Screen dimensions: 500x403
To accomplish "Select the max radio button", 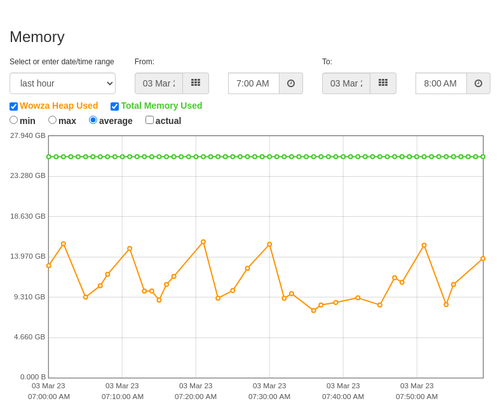I will (x=52, y=120).
